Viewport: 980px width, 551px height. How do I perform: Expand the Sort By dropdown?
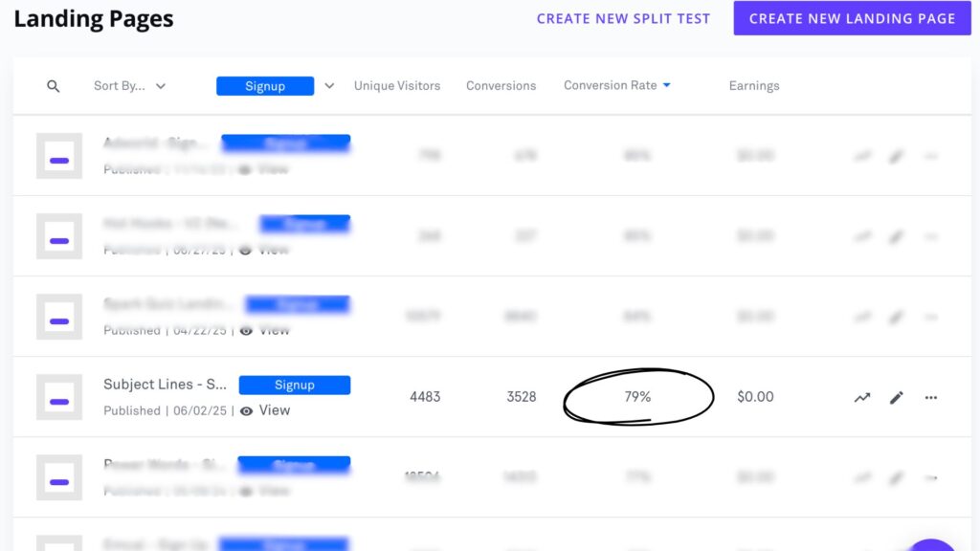[x=130, y=86]
